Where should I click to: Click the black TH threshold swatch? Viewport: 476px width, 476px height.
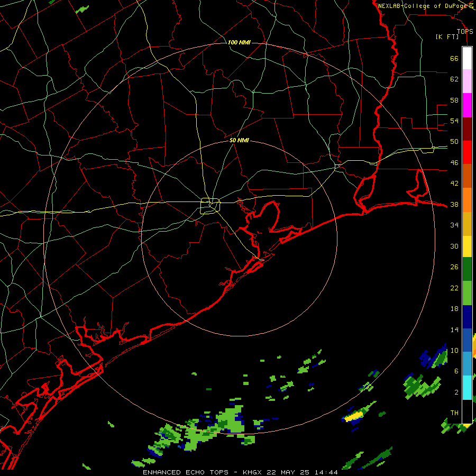coord(467,411)
